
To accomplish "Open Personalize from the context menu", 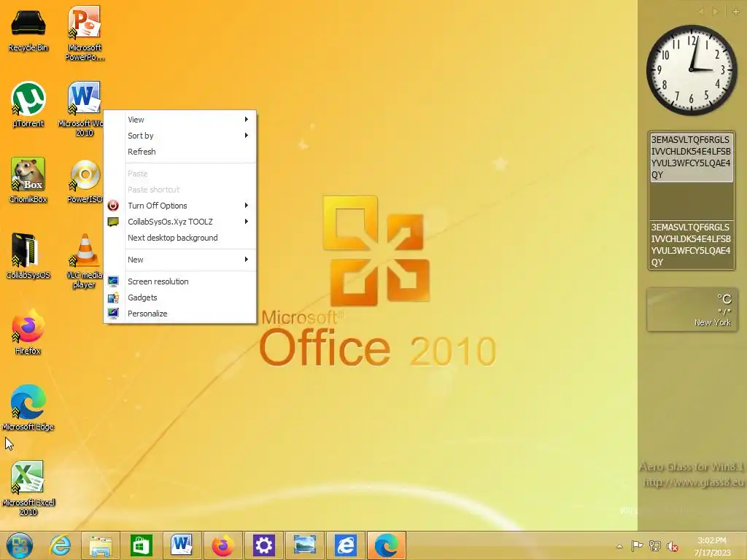I will (180, 314).
